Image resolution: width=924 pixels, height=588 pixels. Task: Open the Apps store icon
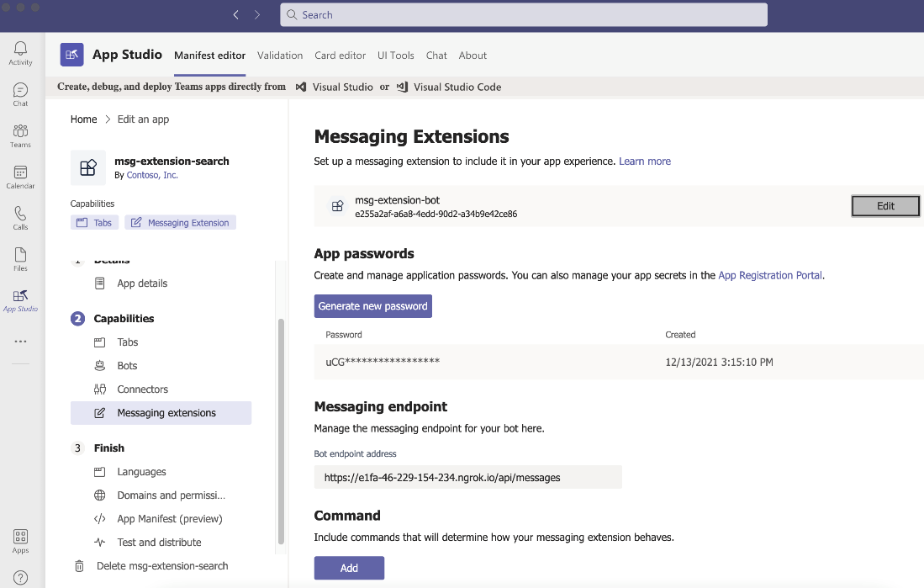coord(20,536)
